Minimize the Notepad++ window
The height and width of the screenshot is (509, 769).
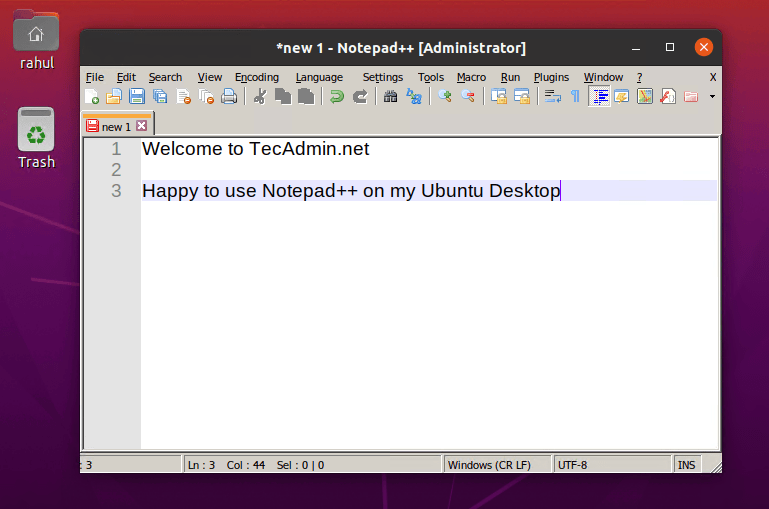pyautogui.click(x=636, y=48)
